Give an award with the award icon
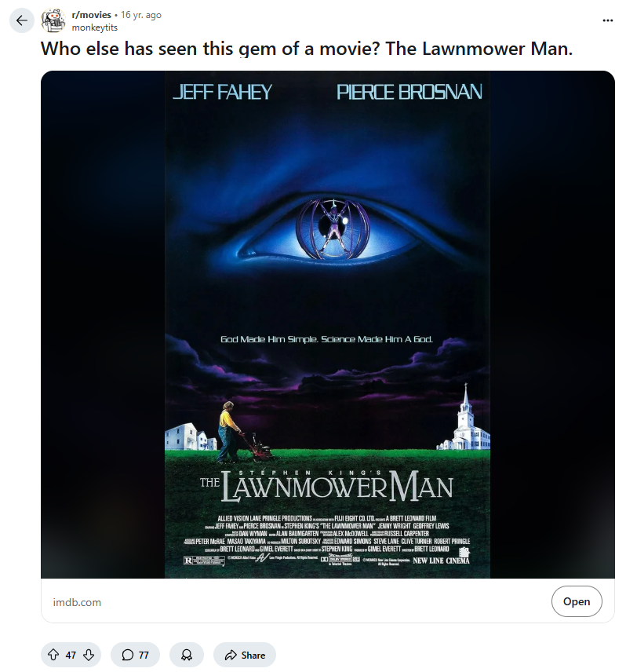This screenshot has width=626, height=672. (x=187, y=655)
